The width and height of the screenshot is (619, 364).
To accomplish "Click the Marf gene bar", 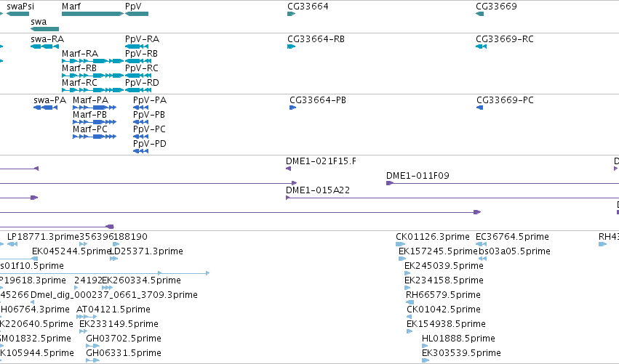I will coord(93,14).
